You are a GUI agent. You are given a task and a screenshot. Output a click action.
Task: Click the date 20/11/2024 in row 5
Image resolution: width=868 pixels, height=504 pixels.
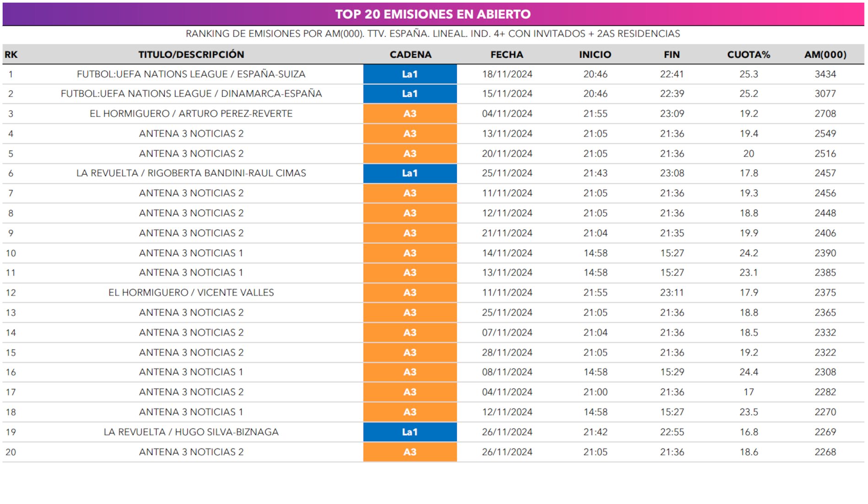(507, 153)
